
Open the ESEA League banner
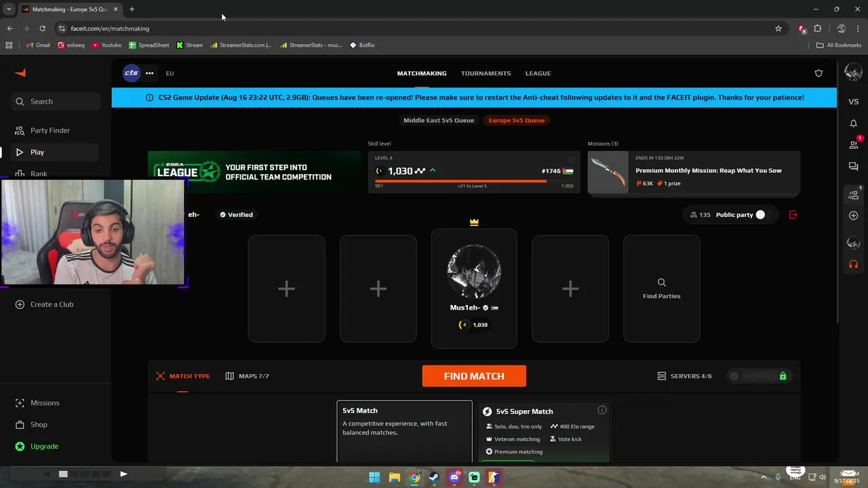[x=254, y=172]
